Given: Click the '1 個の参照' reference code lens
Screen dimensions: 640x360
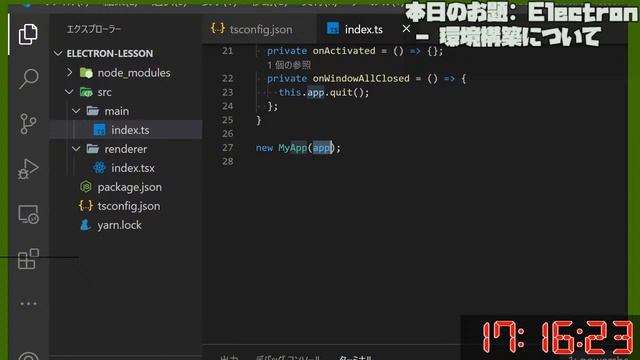Looking at the screenshot, I should pos(289,65).
